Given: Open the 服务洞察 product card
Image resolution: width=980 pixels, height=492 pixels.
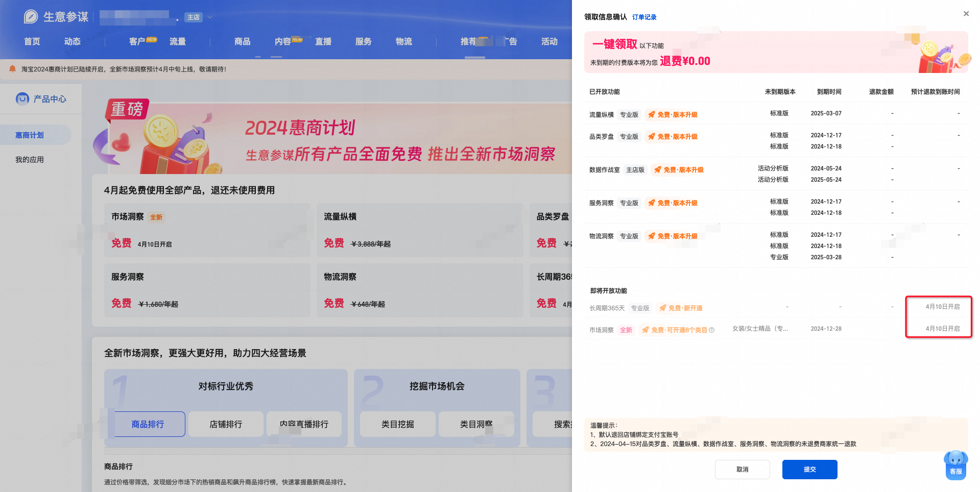Looking at the screenshot, I should point(207,290).
